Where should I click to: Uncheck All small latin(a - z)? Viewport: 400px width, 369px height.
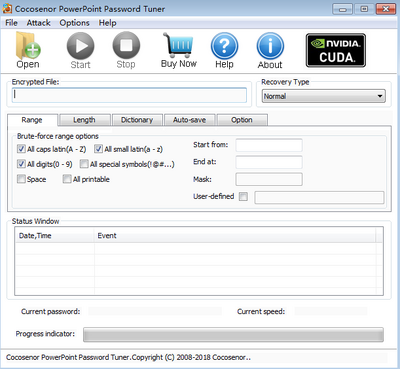[98, 149]
